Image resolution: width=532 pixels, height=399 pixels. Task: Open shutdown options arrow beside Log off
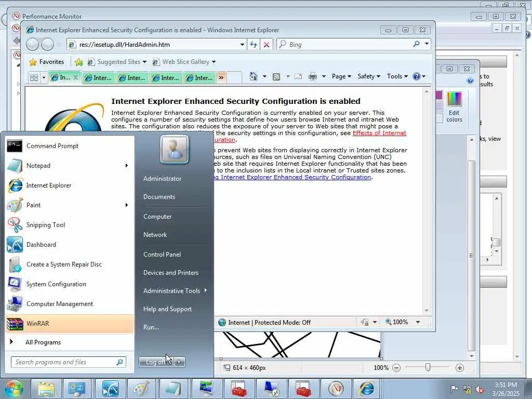tap(180, 362)
